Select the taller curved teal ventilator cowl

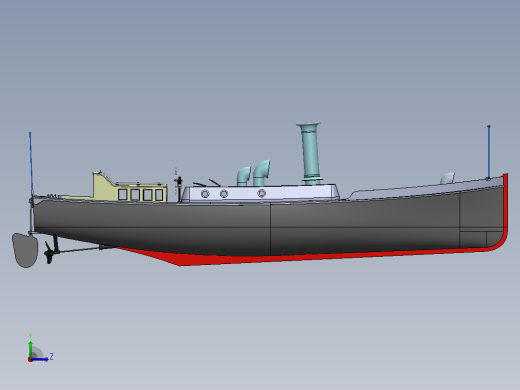[261, 173]
